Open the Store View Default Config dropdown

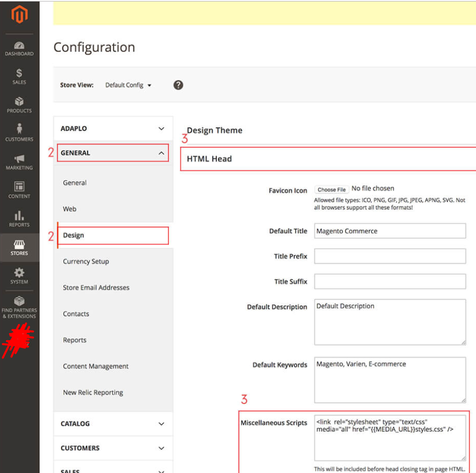pyautogui.click(x=128, y=85)
